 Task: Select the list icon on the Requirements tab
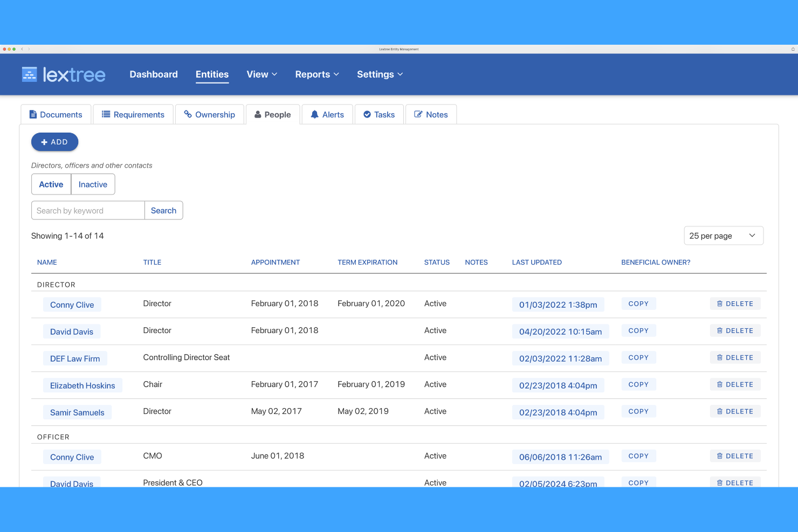[x=106, y=114]
